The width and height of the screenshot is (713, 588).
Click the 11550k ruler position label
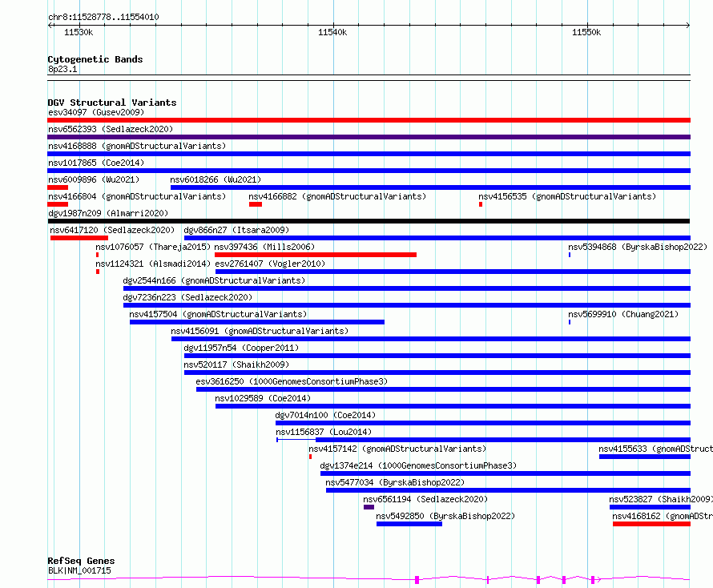(586, 32)
